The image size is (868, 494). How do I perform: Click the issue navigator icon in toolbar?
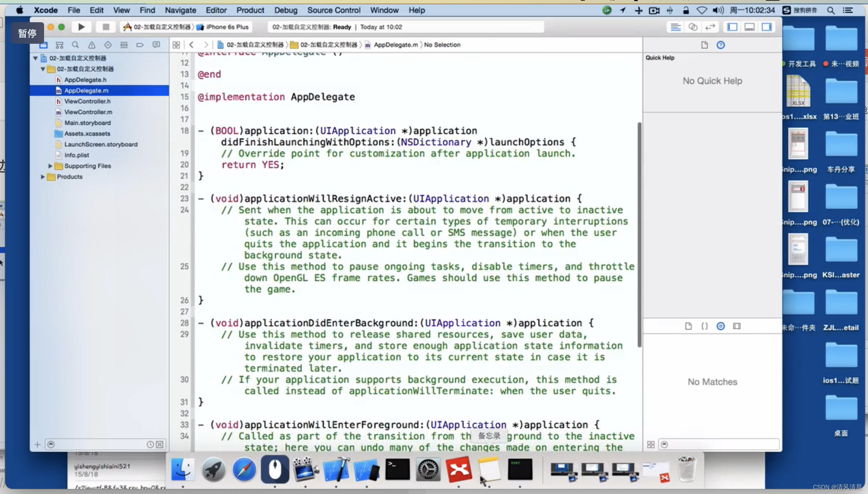coord(91,45)
